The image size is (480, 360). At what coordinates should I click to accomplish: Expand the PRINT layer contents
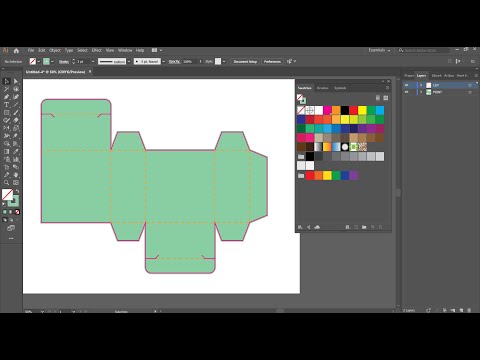(421, 92)
